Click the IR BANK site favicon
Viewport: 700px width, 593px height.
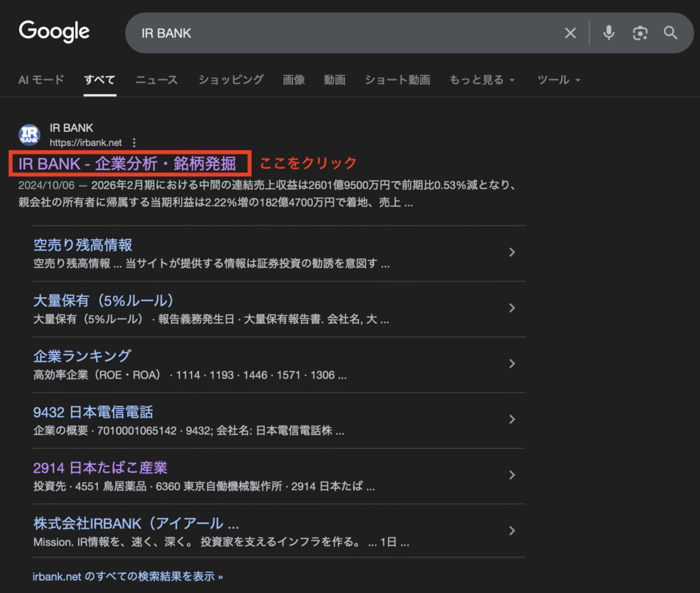pyautogui.click(x=29, y=135)
